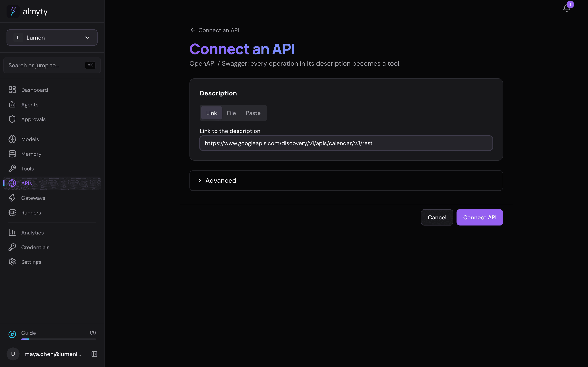This screenshot has height=367, width=588.
Task: Go back via Connect an API arrow
Action: click(x=214, y=30)
